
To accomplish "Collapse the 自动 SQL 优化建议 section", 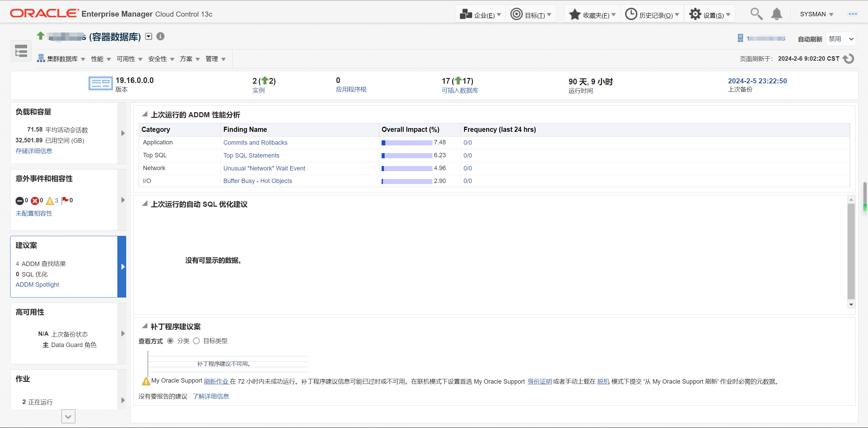I will 145,204.
